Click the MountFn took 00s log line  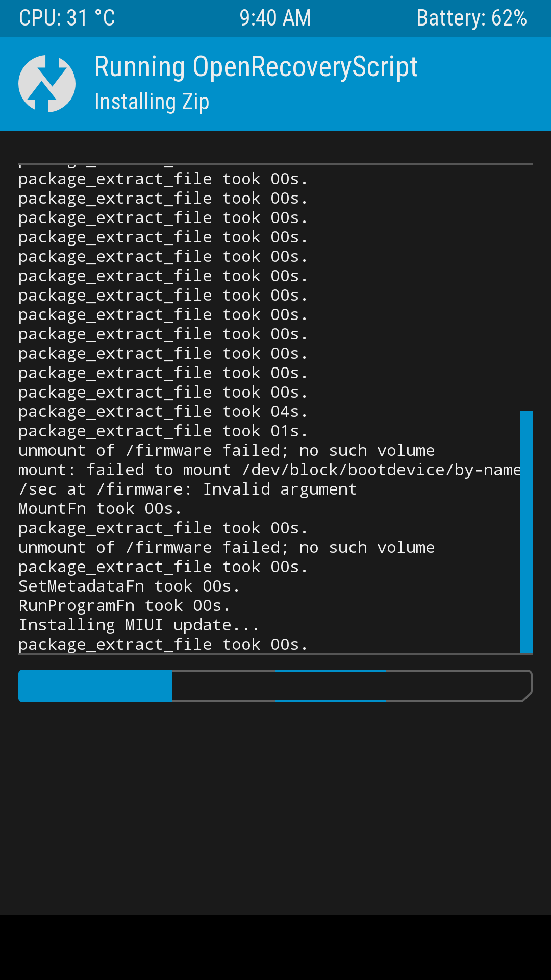click(100, 509)
